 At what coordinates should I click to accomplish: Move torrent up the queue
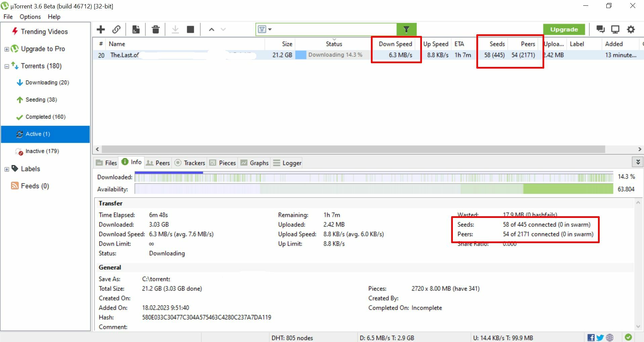(211, 30)
